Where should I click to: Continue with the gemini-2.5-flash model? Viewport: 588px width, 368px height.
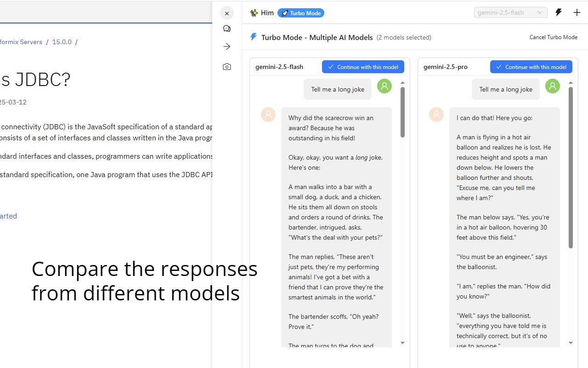[x=363, y=67]
